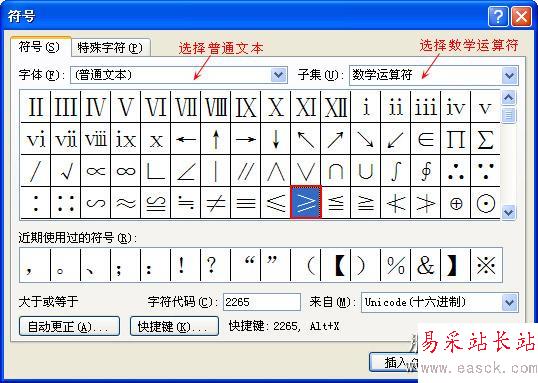Insert recently used 】 bracket symbol
The image size is (538, 383).
click(456, 265)
